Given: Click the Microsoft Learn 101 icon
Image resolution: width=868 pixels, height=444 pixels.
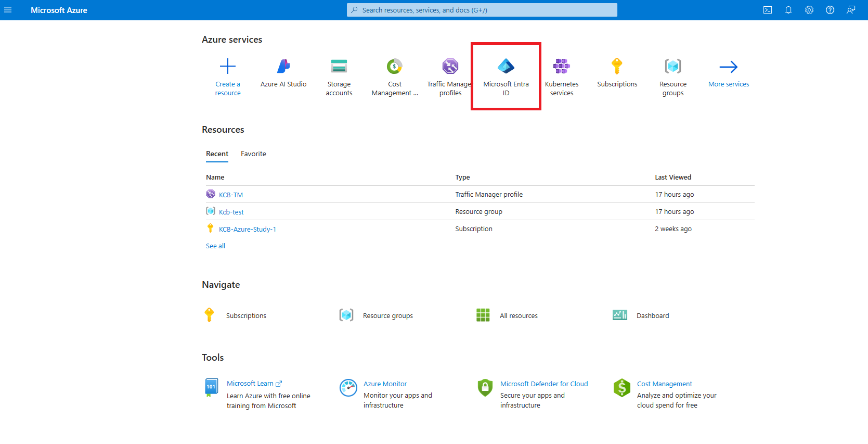Looking at the screenshot, I should point(211,388).
